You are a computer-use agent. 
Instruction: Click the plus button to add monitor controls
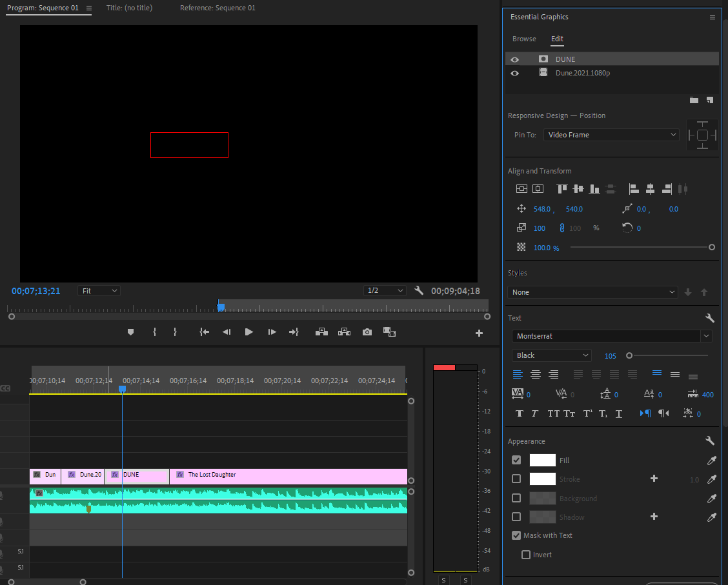[x=479, y=332]
